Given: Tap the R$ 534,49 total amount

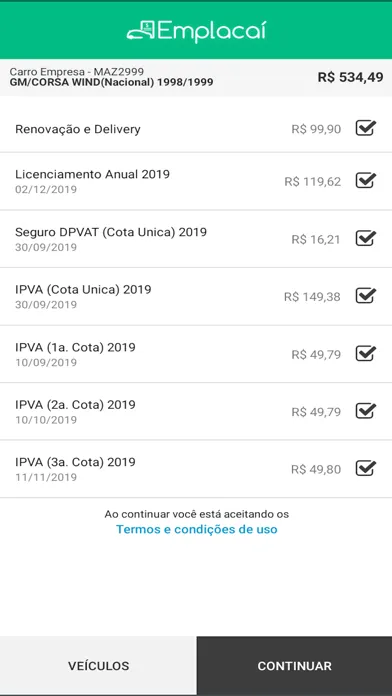Looking at the screenshot, I should click(x=350, y=77).
